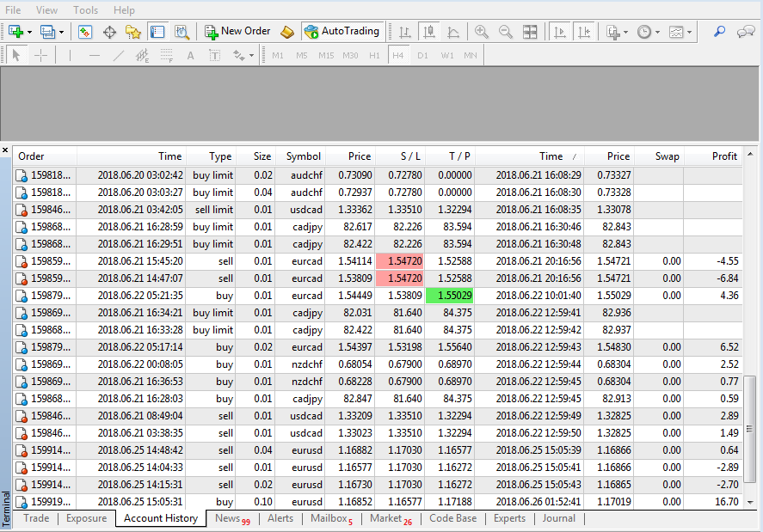This screenshot has width=763, height=532.
Task: Draw Fibonacci retracement
Action: pyautogui.click(x=166, y=56)
